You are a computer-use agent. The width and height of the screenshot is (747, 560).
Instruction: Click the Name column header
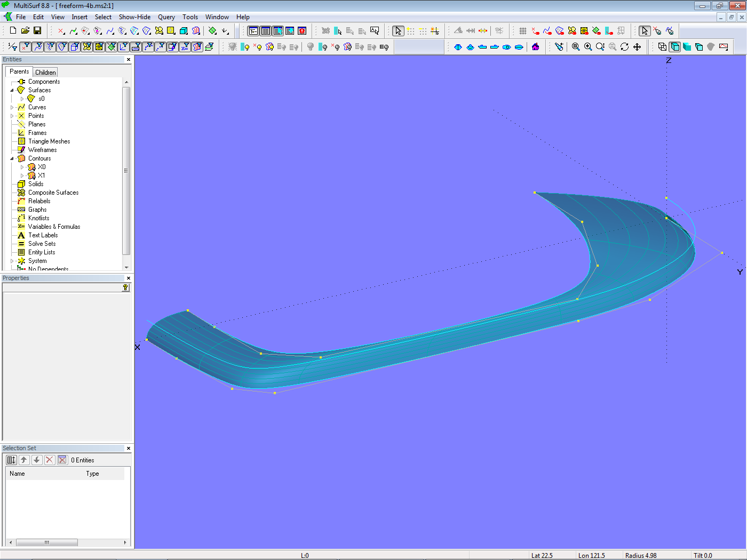click(x=17, y=474)
